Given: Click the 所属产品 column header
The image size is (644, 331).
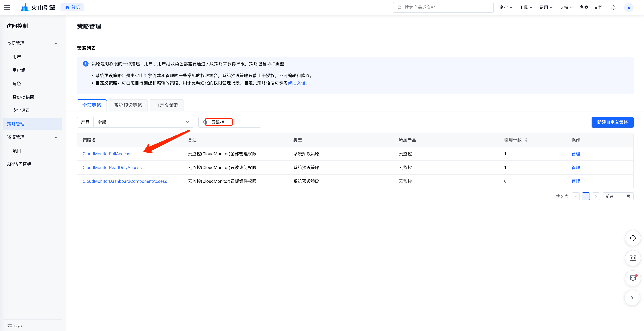Looking at the screenshot, I should (x=407, y=140).
